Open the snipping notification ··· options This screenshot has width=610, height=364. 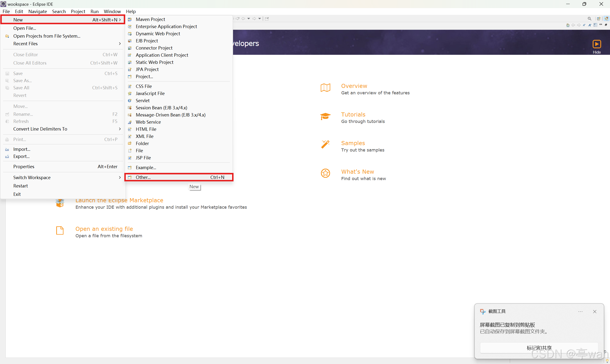click(x=580, y=312)
